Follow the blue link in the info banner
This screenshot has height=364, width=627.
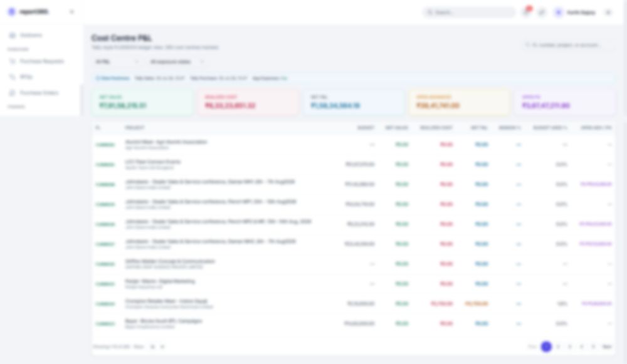pyautogui.click(x=113, y=78)
